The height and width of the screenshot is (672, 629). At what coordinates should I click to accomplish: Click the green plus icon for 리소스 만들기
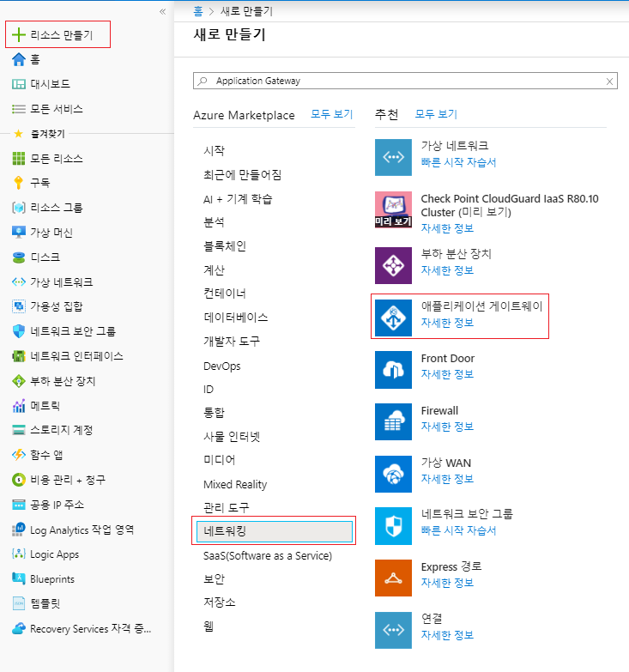coord(18,34)
